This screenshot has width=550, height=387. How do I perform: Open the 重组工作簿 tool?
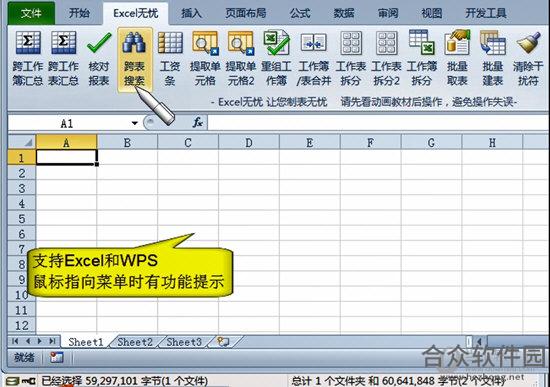click(x=276, y=59)
